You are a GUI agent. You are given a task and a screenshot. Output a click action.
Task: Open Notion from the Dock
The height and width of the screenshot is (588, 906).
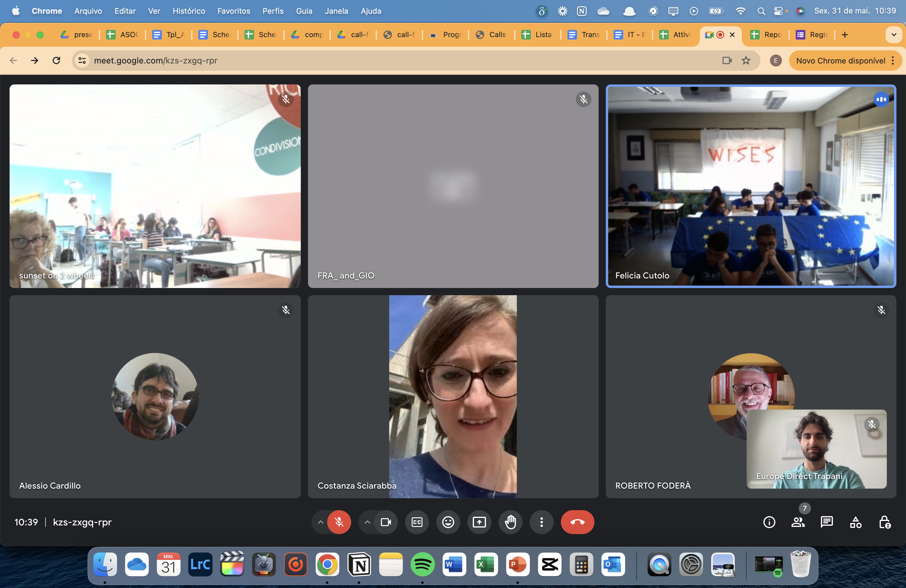click(x=359, y=565)
